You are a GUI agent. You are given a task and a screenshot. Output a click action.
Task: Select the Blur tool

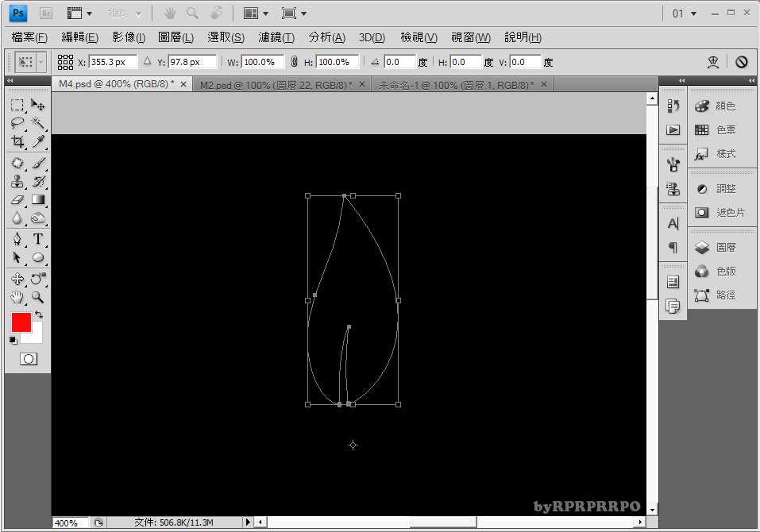(x=17, y=218)
